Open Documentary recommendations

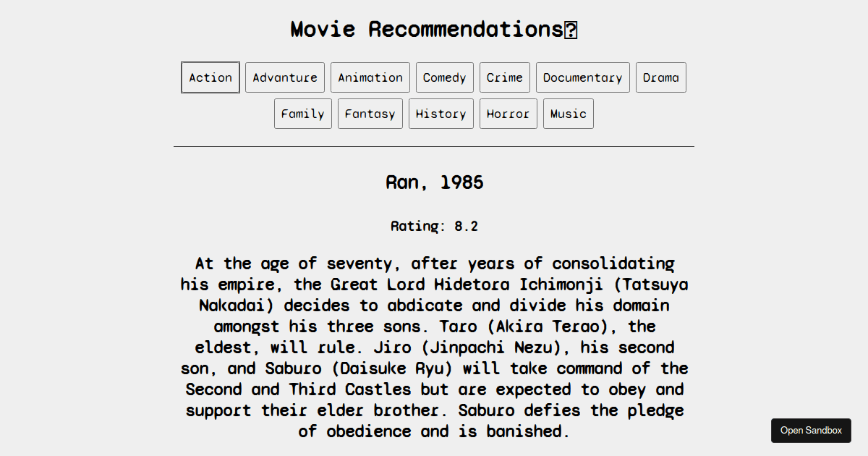[x=582, y=77]
